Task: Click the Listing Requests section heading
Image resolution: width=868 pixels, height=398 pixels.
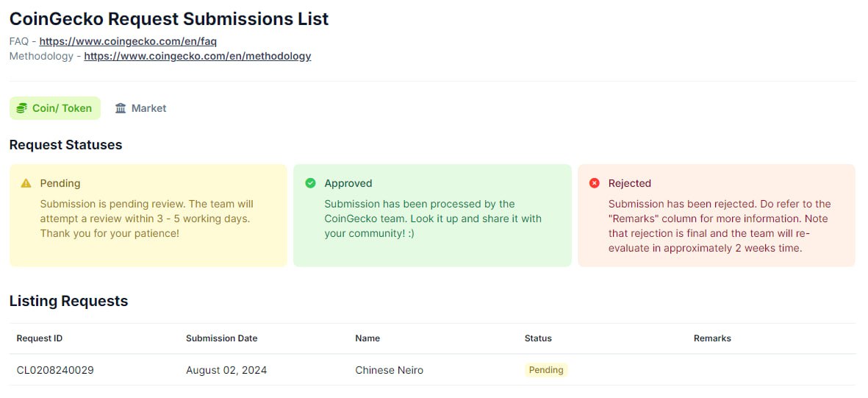Action: point(68,301)
